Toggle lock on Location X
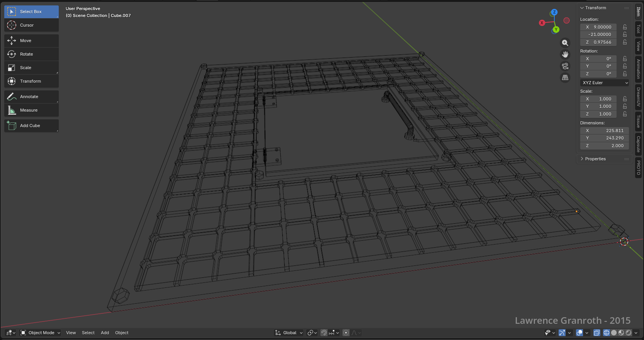This screenshot has height=340, width=644. click(625, 27)
